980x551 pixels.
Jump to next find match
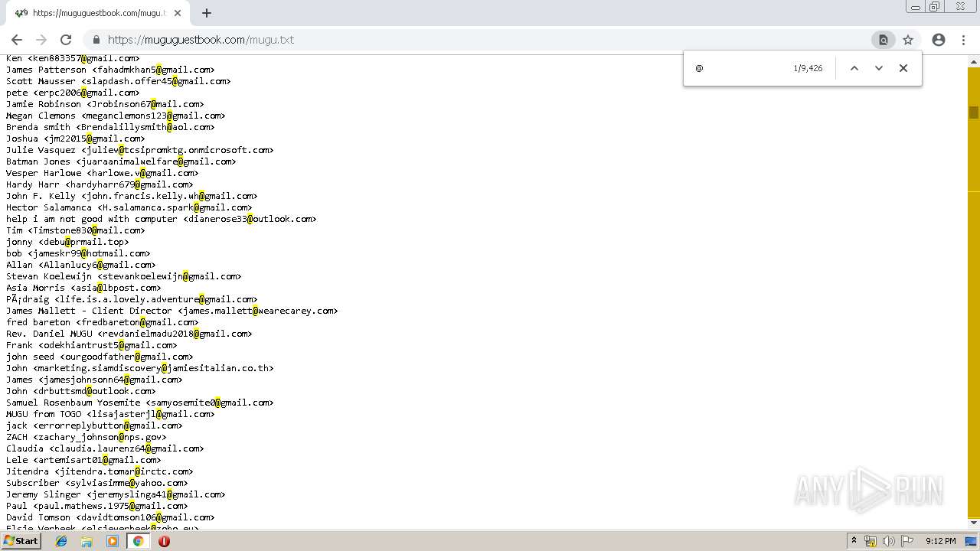coord(879,68)
